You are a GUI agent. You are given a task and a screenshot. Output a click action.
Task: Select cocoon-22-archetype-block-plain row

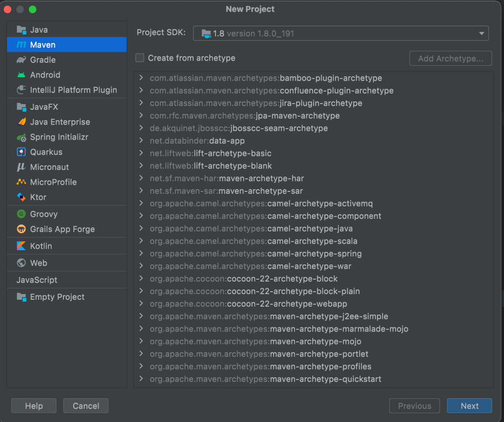[314, 291]
